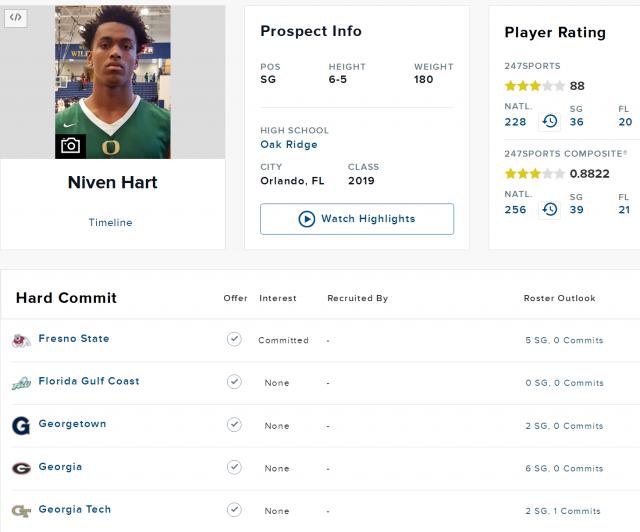Open Georgia Tech roster outlook commits
640x532 pixels.
point(564,511)
